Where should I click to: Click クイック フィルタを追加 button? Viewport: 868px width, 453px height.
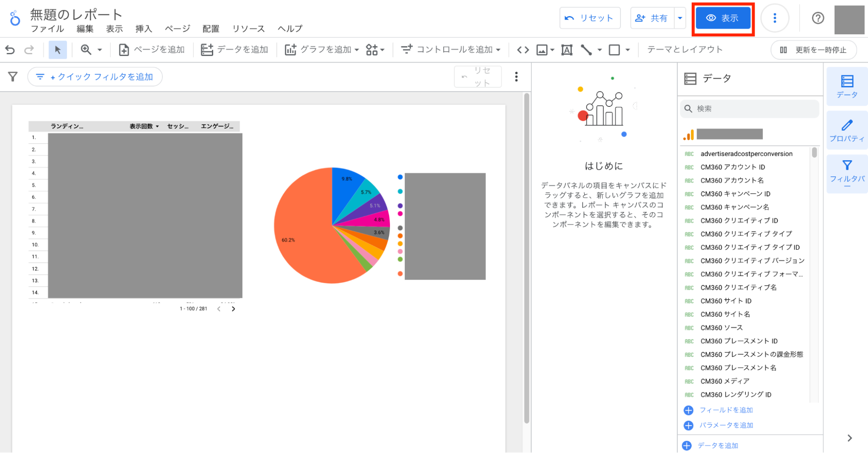tap(95, 77)
